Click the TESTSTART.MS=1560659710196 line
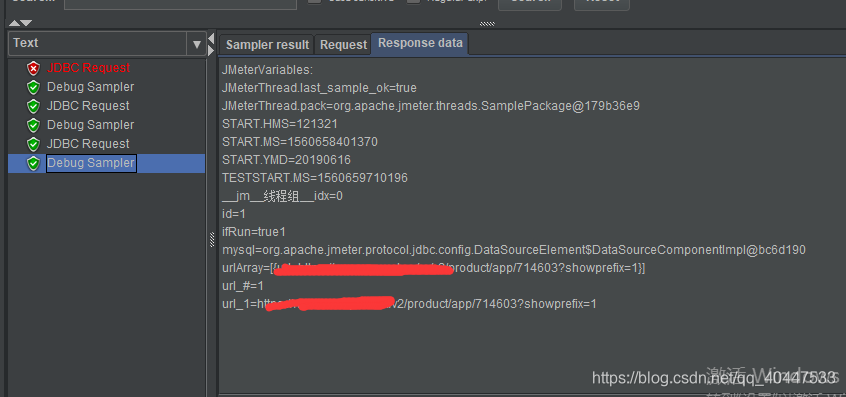 coord(315,177)
